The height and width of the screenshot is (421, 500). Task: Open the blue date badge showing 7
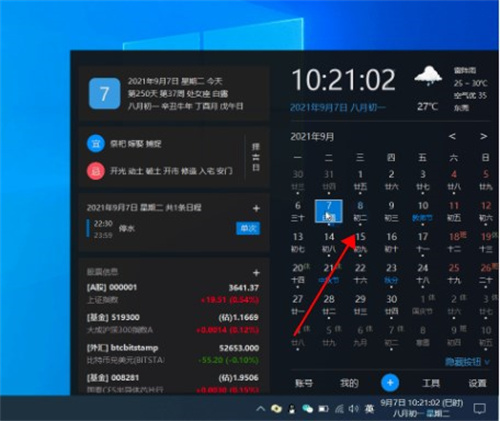coord(104,94)
